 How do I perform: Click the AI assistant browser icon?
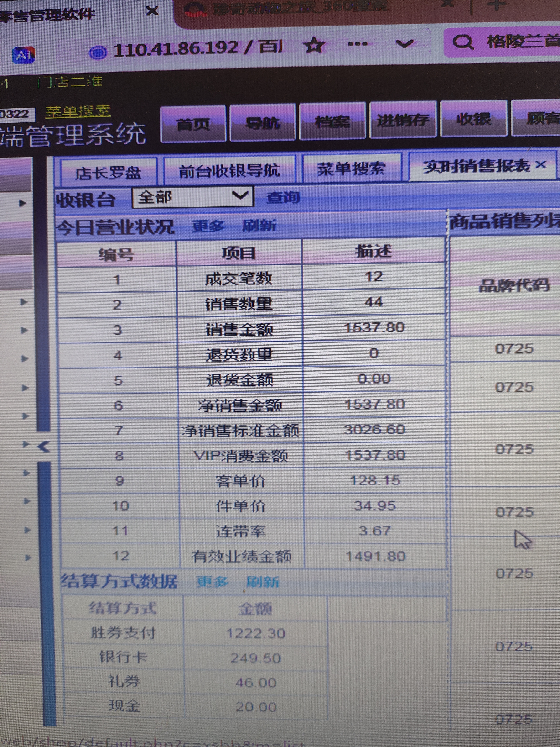[24, 55]
